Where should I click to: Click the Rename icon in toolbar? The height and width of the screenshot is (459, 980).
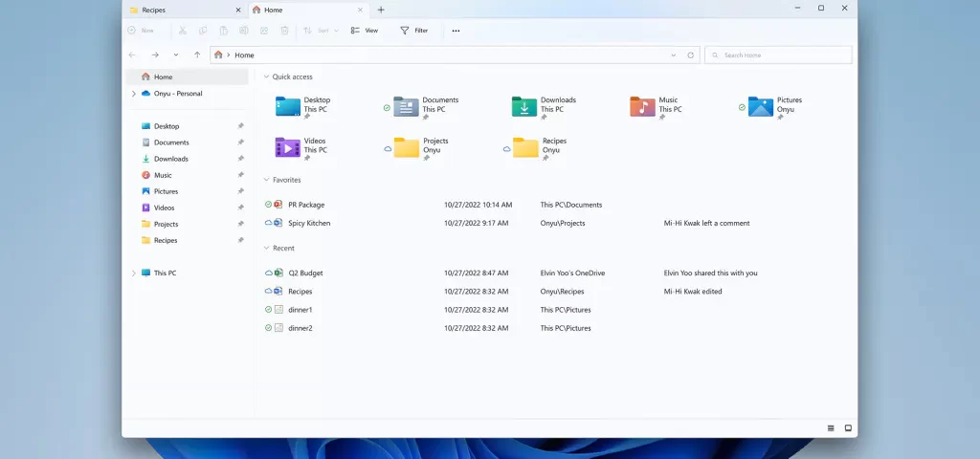tap(244, 30)
